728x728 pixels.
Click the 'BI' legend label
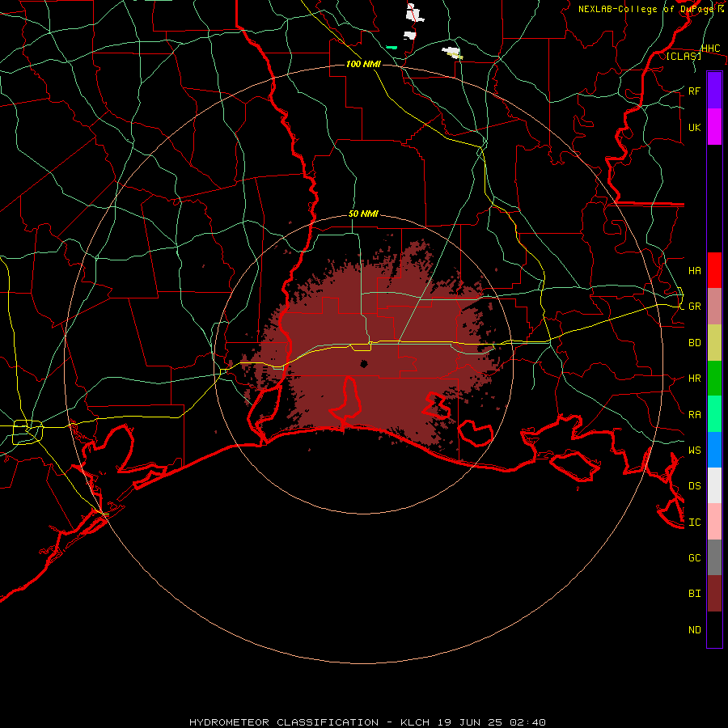click(x=694, y=594)
